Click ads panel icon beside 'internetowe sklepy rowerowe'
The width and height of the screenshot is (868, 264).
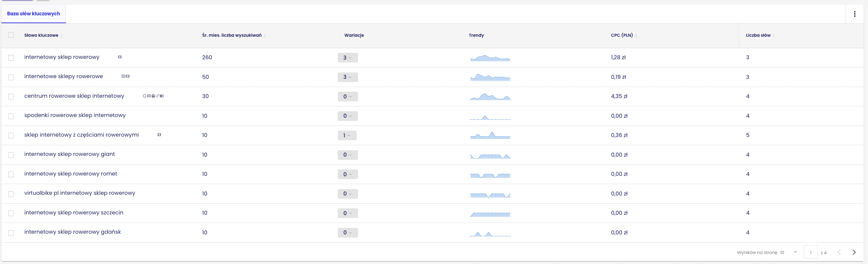click(123, 76)
